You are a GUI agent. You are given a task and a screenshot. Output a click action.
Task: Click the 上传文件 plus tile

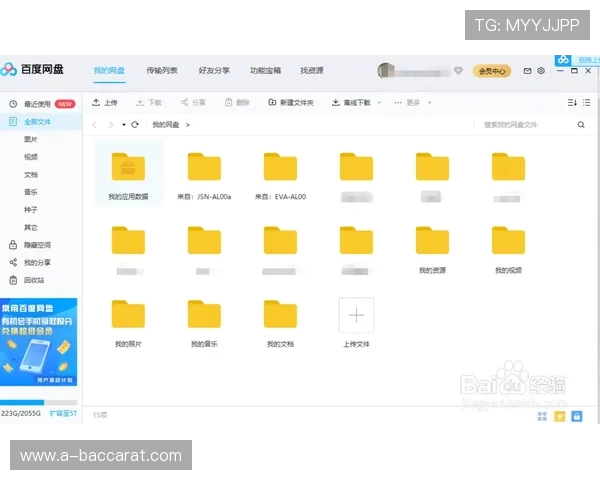pos(356,315)
